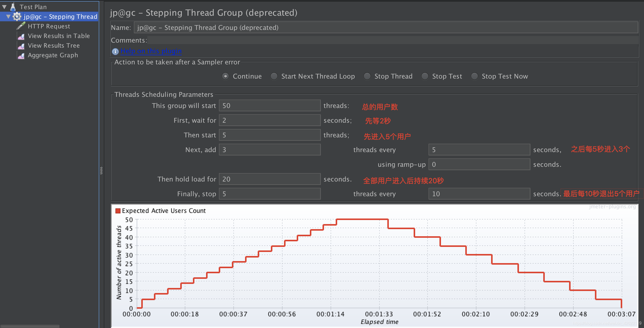This screenshot has height=328, width=644.
Task: Click the using ramp-up seconds field
Action: pyautogui.click(x=479, y=164)
